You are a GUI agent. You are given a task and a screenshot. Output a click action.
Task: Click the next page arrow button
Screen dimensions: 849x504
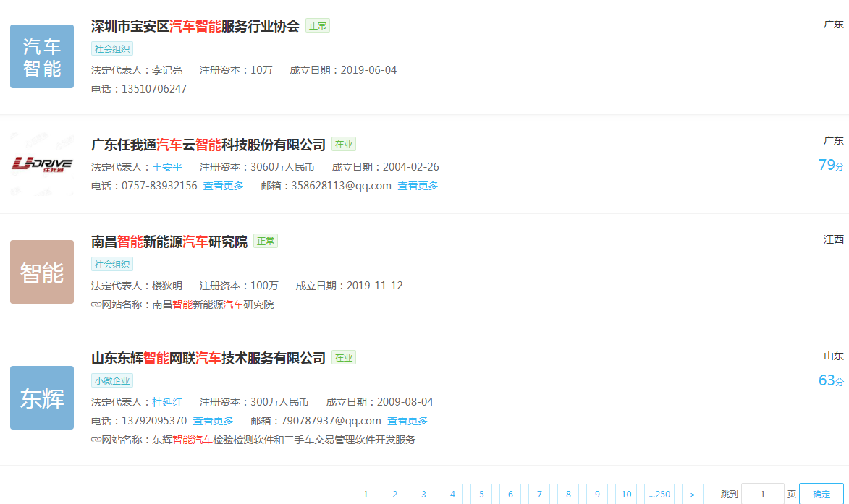pyautogui.click(x=692, y=495)
